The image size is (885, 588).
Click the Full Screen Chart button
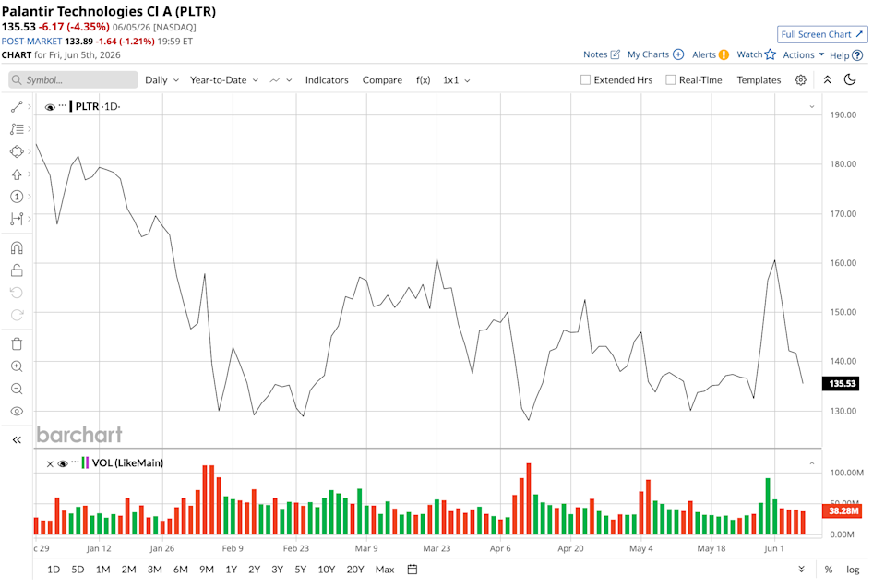[x=822, y=34]
